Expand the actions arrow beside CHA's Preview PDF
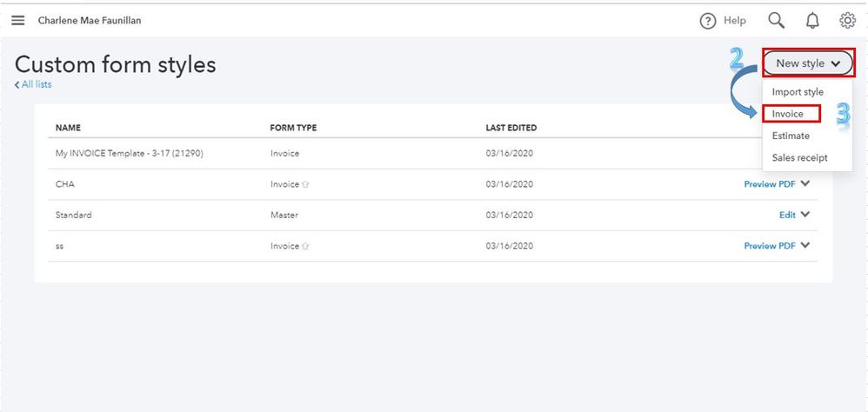This screenshot has width=868, height=412. 805,183
